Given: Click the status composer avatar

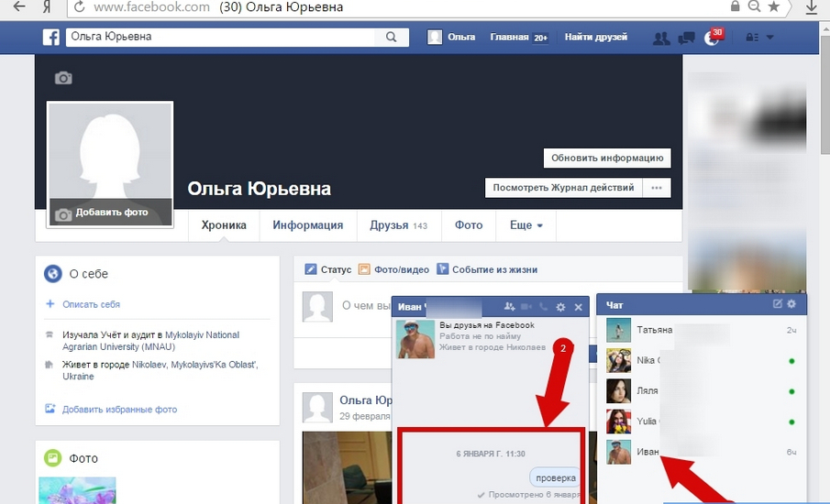Looking at the screenshot, I should (317, 307).
